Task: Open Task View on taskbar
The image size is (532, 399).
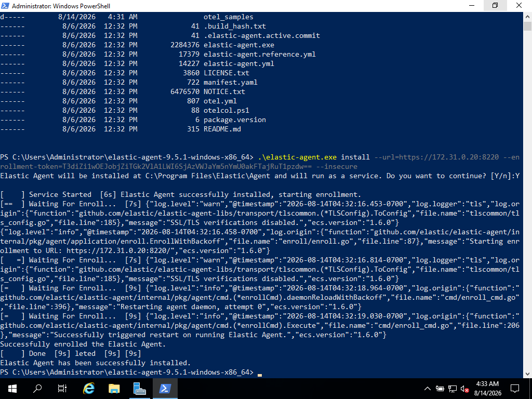Action: [62, 389]
